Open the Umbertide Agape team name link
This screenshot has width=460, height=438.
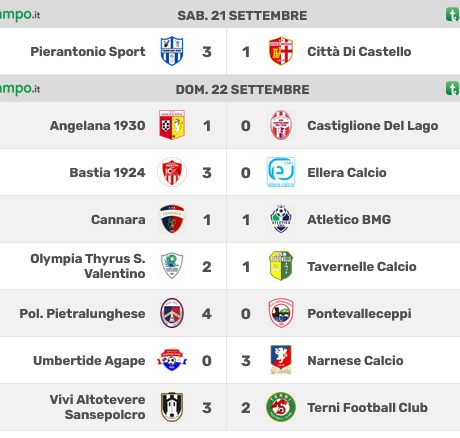(x=89, y=361)
